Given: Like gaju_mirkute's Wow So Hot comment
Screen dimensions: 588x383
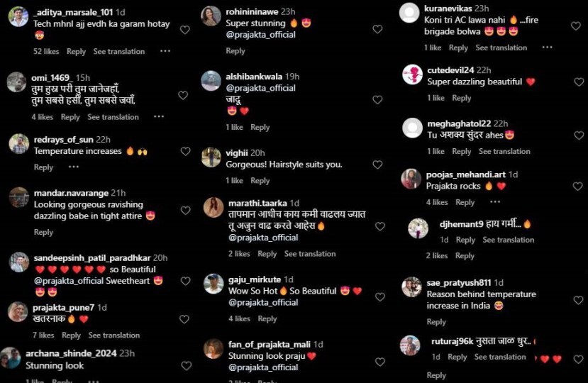Looking at the screenshot, I should point(380,296).
